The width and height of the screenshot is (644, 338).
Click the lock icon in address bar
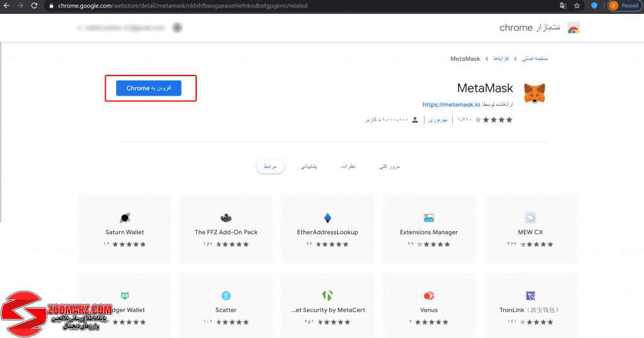[x=52, y=6]
